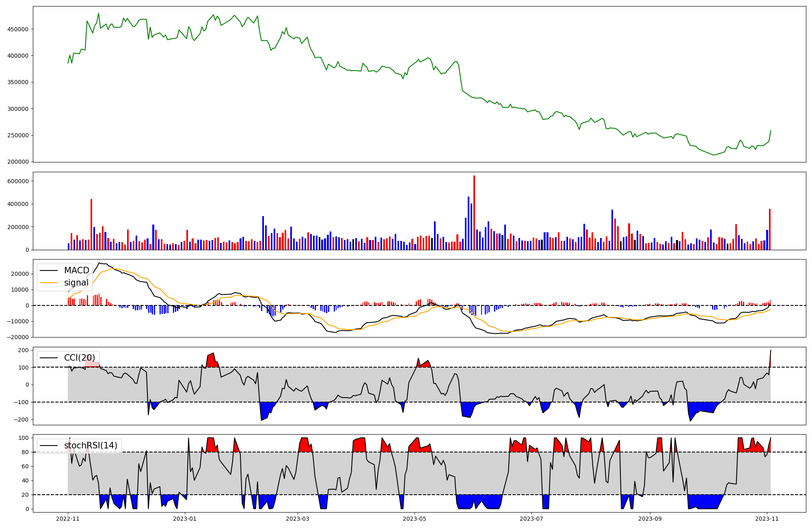Click the -200 CCI axis tick label
The height and width of the screenshot is (528, 812).
click(x=21, y=420)
